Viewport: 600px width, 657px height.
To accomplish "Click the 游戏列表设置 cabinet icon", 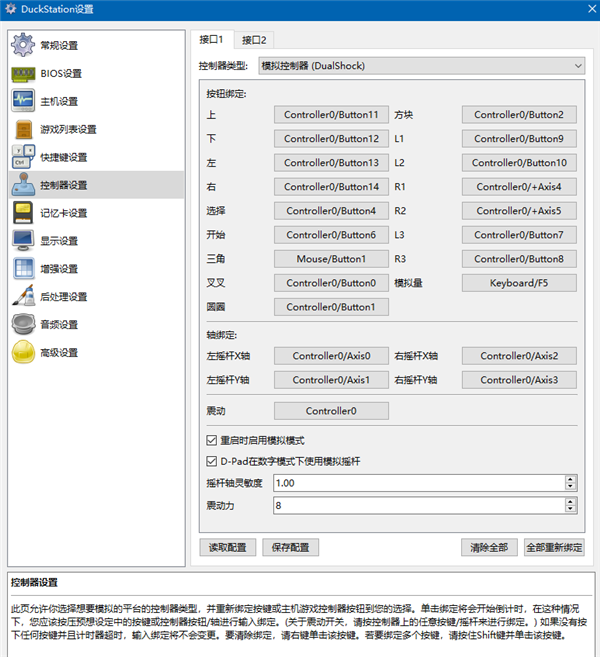I will [x=23, y=129].
